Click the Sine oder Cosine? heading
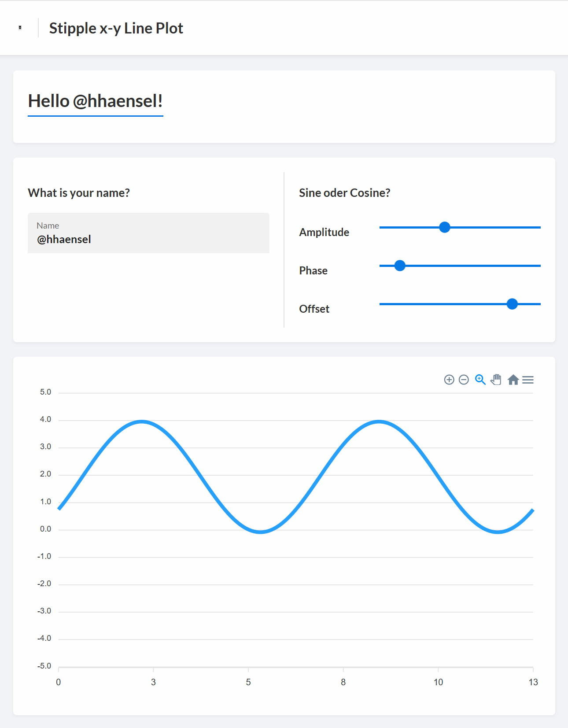 [x=345, y=193]
